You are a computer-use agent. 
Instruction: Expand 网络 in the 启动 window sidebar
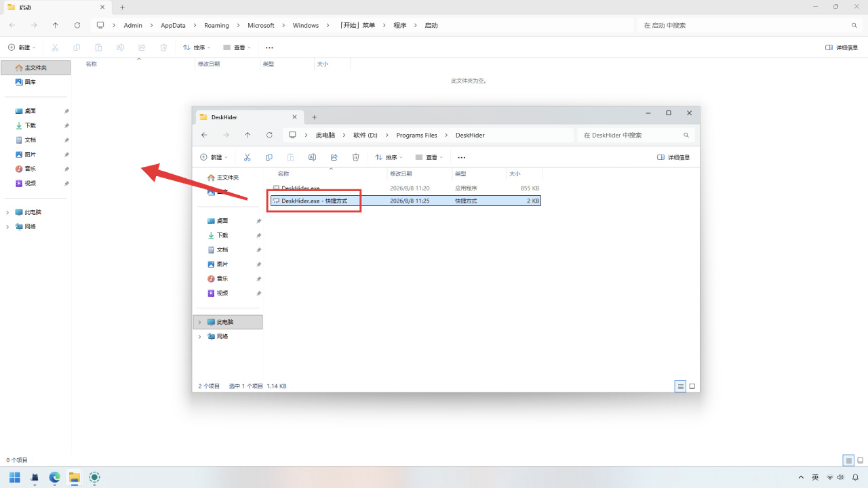click(x=7, y=226)
